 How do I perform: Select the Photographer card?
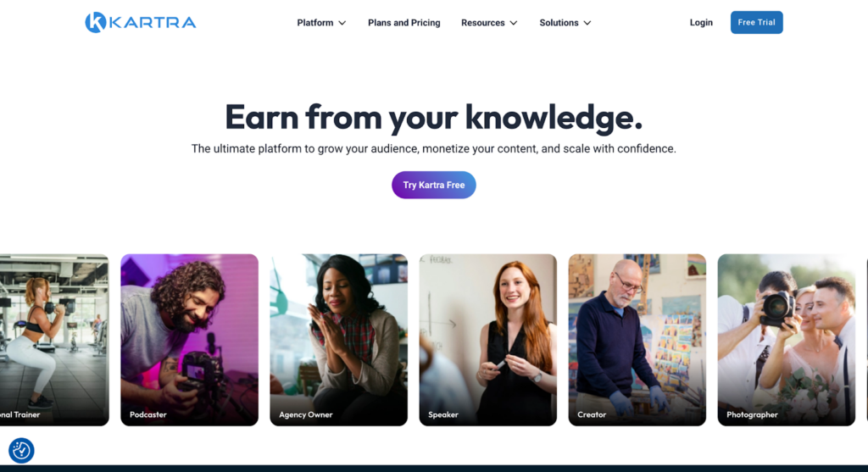(786, 340)
